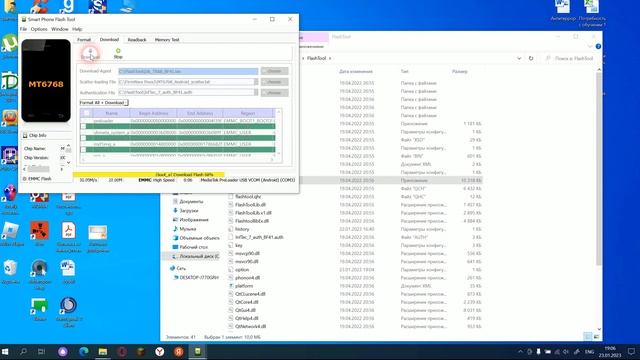The image size is (640, 360).
Task: Click the Flash Tool taskbar icon
Action: (198, 351)
